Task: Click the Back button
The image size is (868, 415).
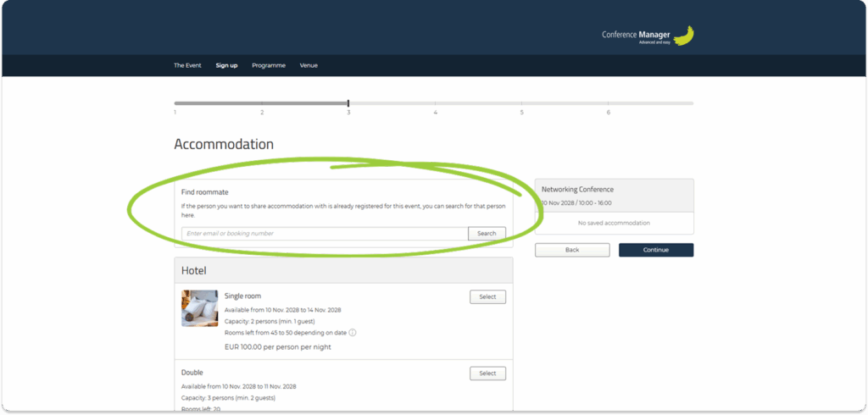Action: point(572,250)
